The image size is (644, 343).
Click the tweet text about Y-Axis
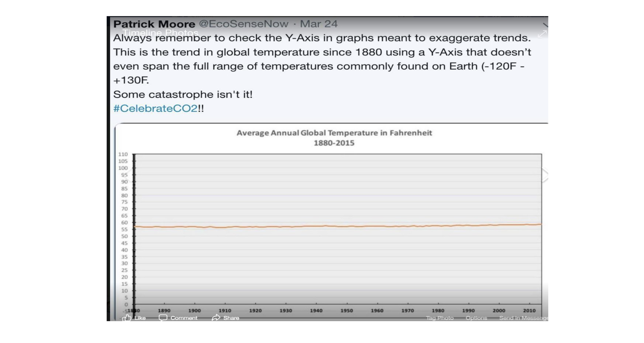322,52
